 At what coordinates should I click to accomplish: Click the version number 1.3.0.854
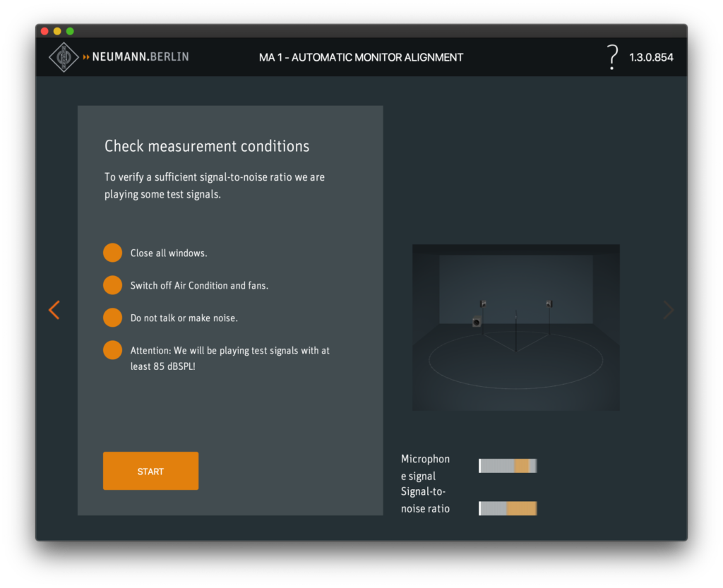pos(651,57)
